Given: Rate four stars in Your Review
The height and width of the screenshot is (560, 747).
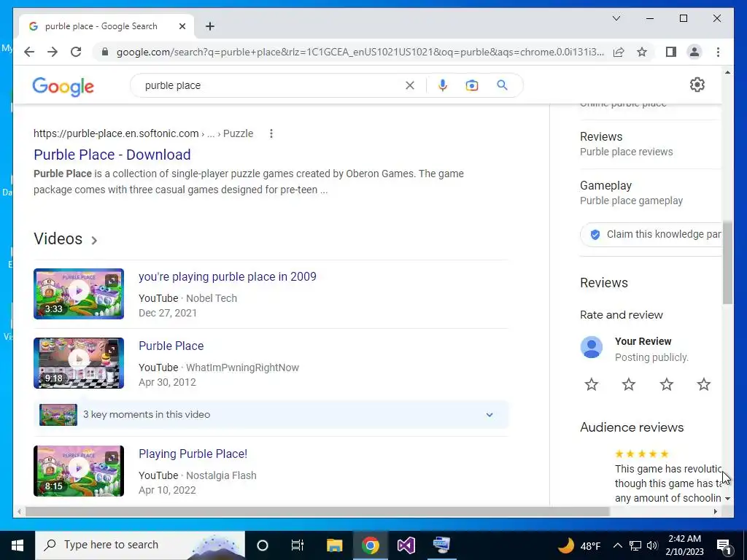Looking at the screenshot, I should click(x=704, y=384).
